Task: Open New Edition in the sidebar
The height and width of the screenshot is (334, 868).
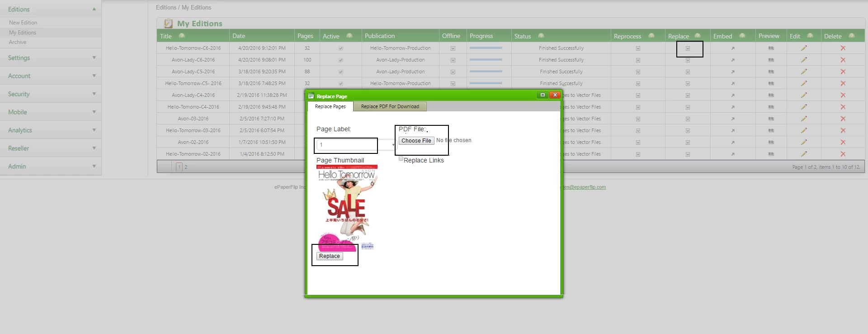Action: pos(23,23)
